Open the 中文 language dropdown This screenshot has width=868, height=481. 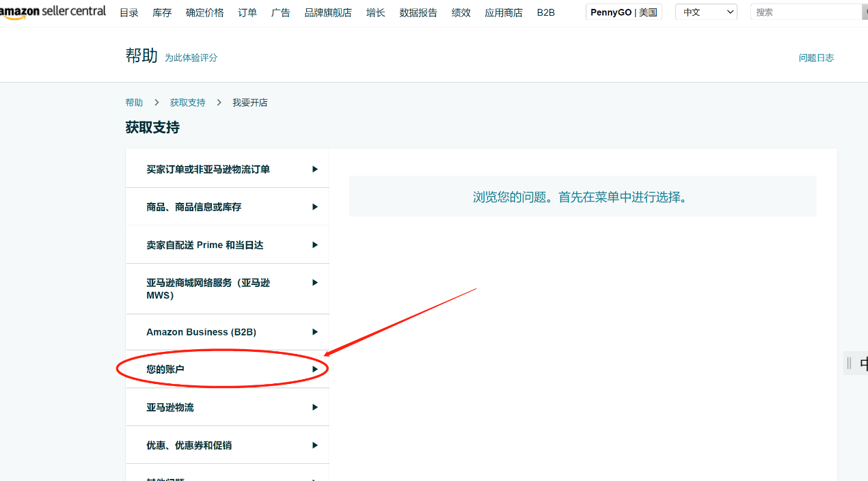(x=706, y=12)
